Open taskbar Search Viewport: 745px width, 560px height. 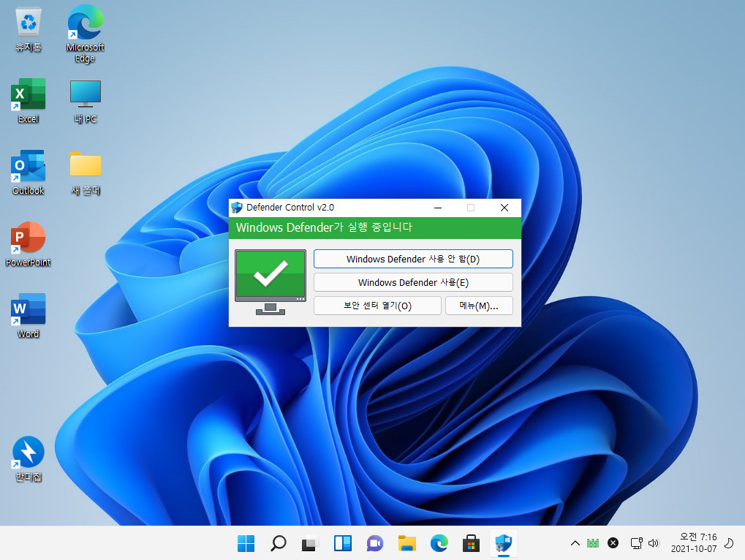coord(279,543)
